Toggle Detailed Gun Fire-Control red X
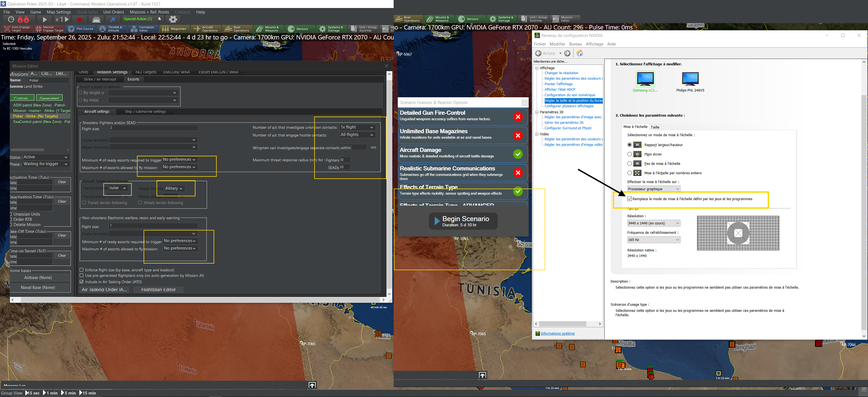 (x=518, y=117)
